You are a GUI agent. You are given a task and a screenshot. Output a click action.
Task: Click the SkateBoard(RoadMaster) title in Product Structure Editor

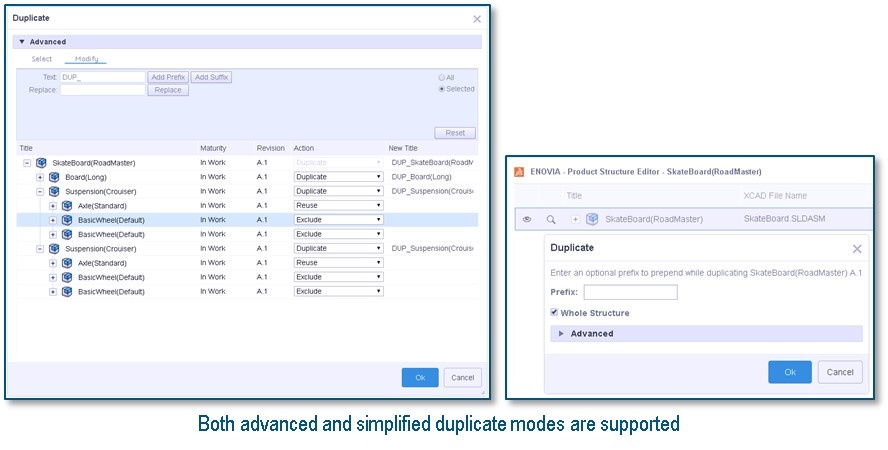(x=654, y=220)
